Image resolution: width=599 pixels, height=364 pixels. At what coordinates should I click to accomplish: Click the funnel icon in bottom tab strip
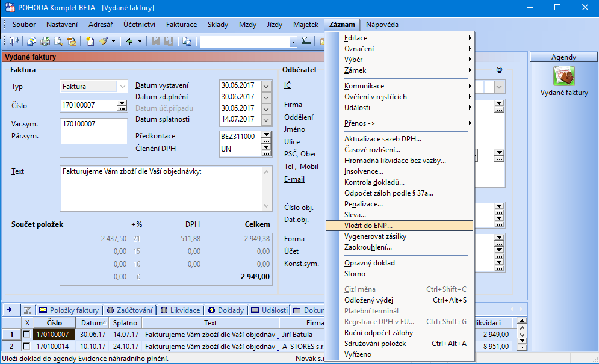coord(27,310)
